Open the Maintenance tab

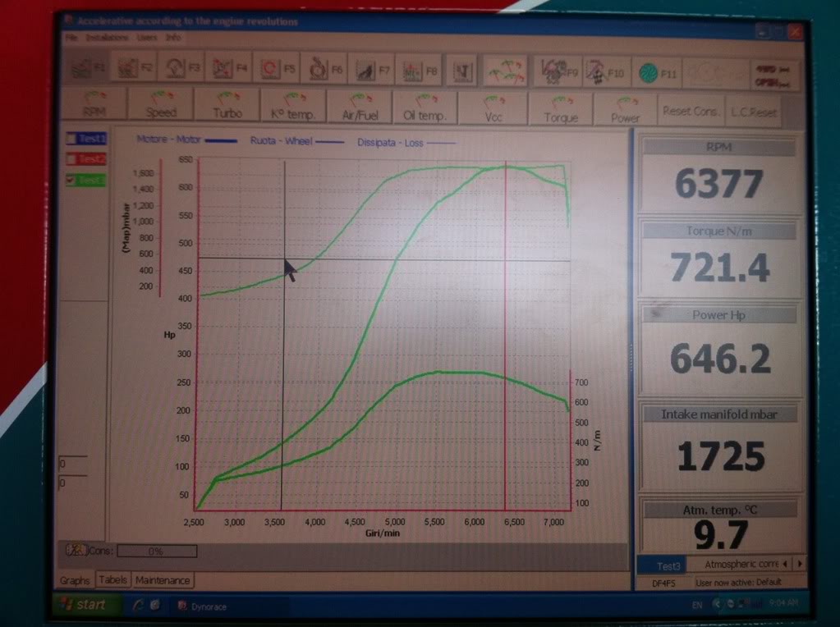(x=162, y=580)
